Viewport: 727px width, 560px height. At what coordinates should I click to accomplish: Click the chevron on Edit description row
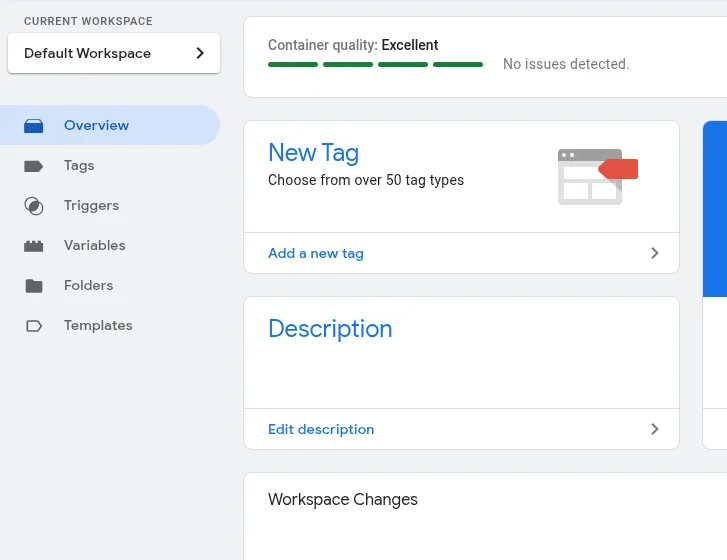[x=655, y=429]
